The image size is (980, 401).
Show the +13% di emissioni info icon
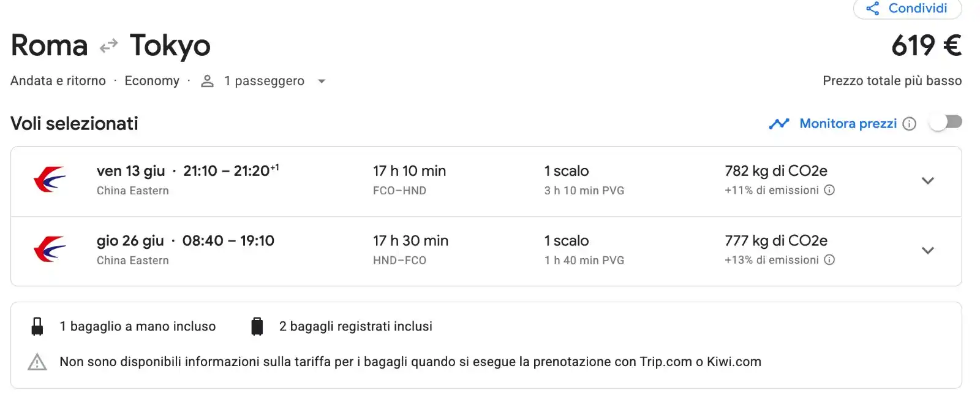pyautogui.click(x=829, y=260)
